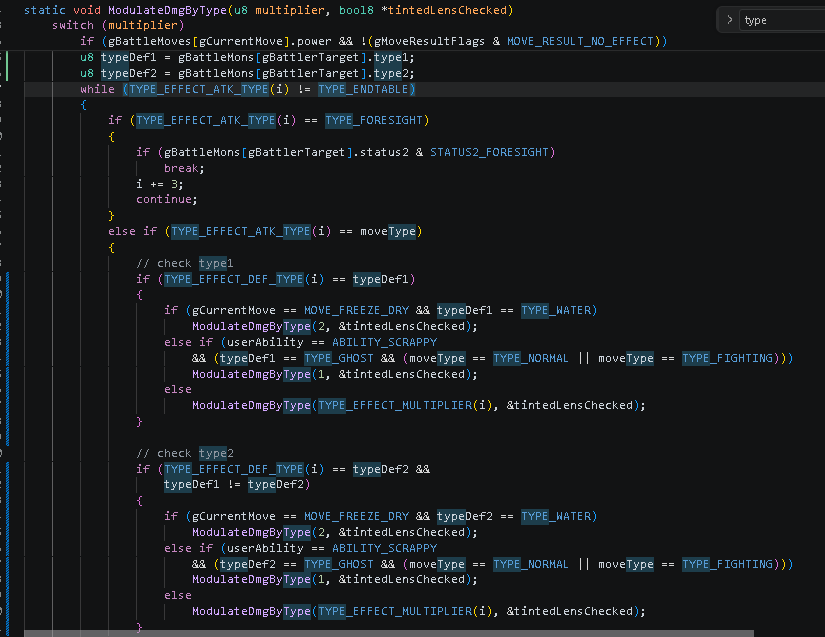Viewport: 825px width, 637px height.
Task: Click the STATUS2_FORESIGHT constant
Action: (489, 152)
